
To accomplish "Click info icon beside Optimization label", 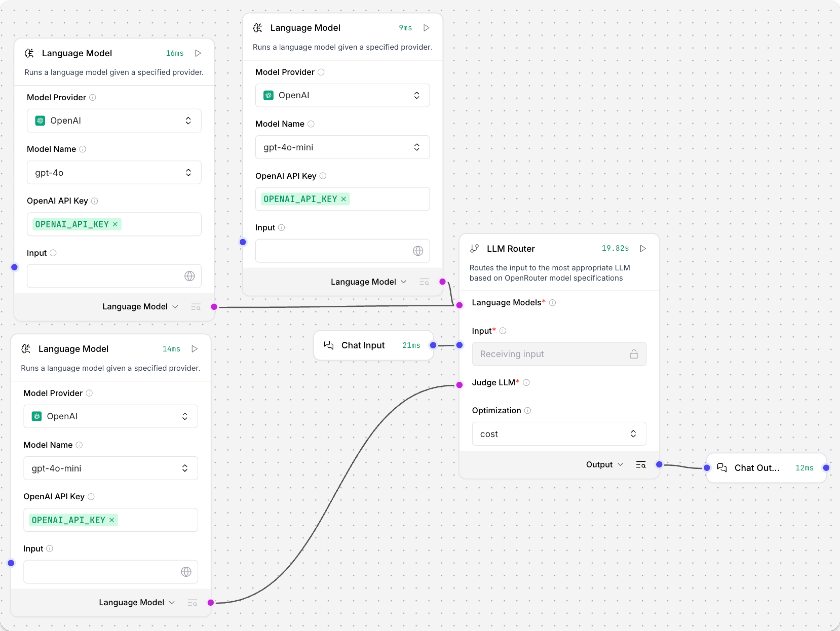I will (x=527, y=410).
